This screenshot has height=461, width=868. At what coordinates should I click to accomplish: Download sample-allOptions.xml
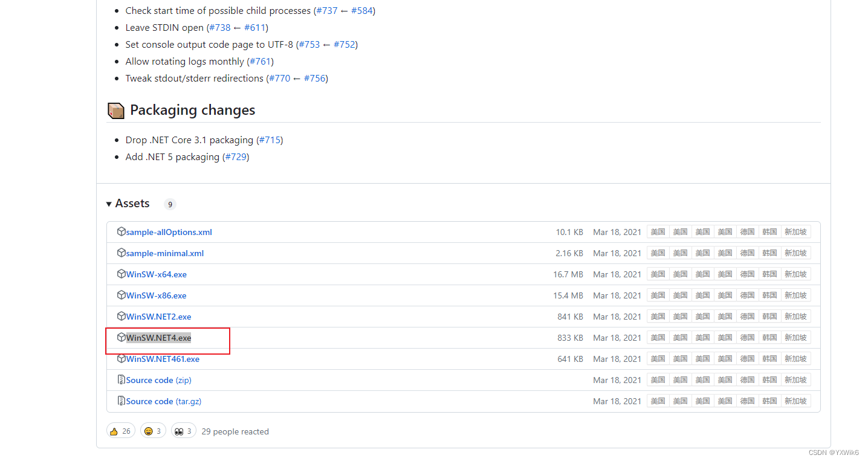pos(169,232)
